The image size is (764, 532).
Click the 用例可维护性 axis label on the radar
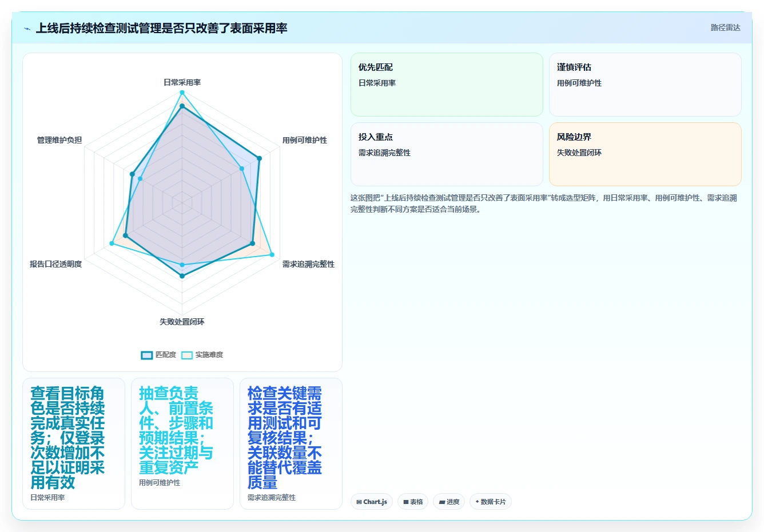click(305, 140)
